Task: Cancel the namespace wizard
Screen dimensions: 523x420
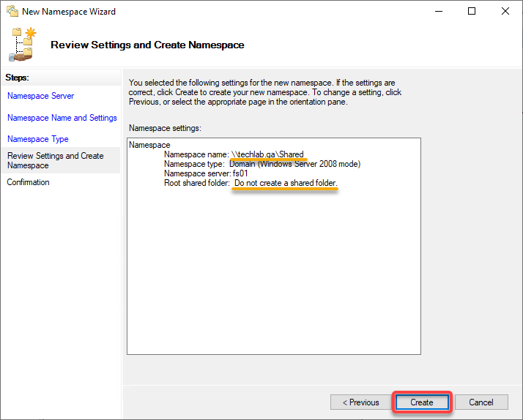Action: (481, 402)
